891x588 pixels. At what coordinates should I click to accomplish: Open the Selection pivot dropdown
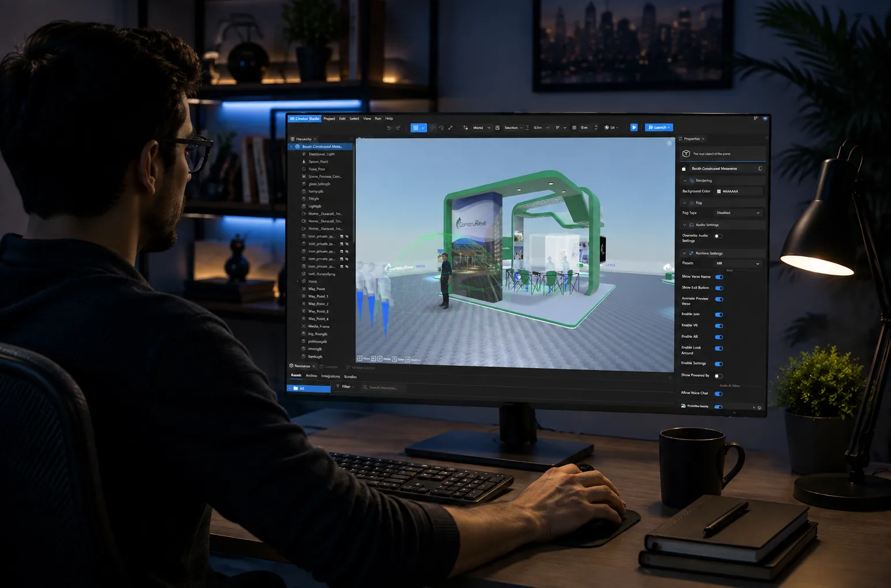(513, 128)
